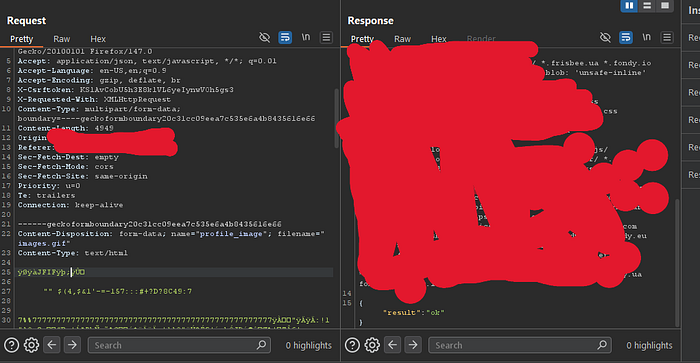This screenshot has height=363, width=700.
Task: Open Request panel options menu icon
Action: (326, 37)
